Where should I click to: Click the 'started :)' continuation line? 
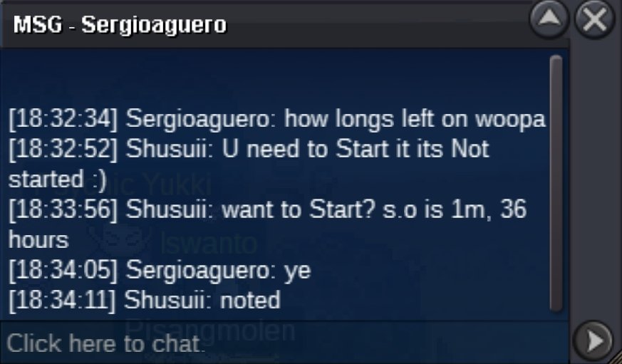tap(58, 180)
